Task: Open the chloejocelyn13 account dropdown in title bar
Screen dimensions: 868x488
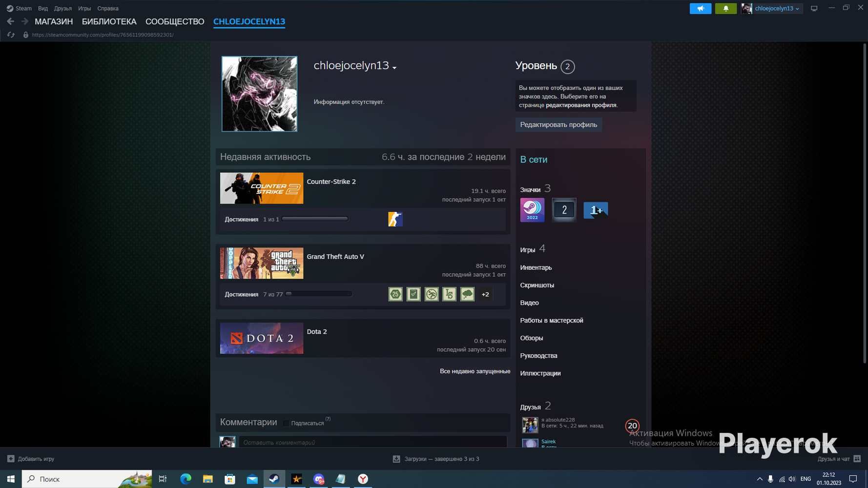Action: [x=772, y=8]
